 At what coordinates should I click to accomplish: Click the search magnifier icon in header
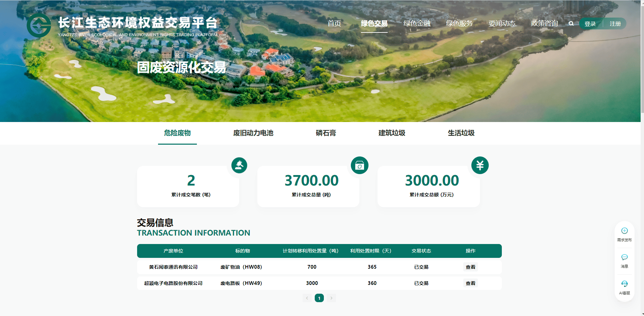point(571,24)
